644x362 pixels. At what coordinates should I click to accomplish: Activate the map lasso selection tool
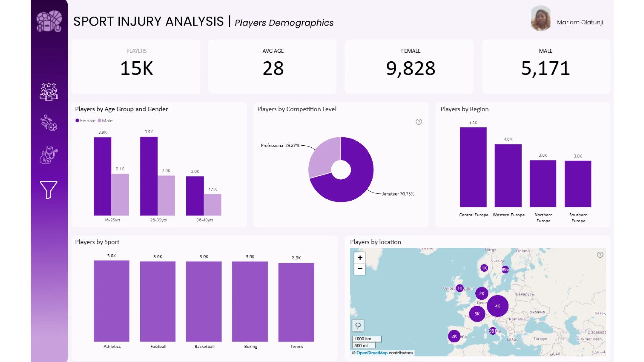[358, 325]
